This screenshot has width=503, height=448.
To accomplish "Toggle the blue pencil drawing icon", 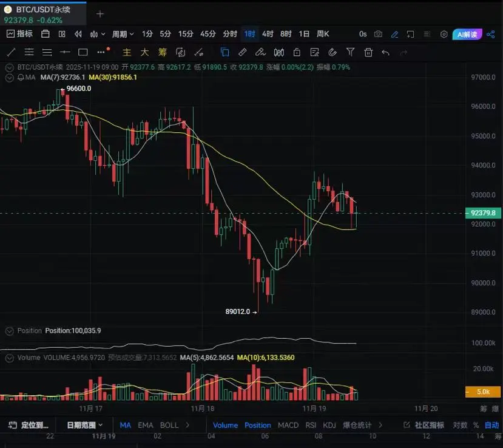I will [x=394, y=35].
